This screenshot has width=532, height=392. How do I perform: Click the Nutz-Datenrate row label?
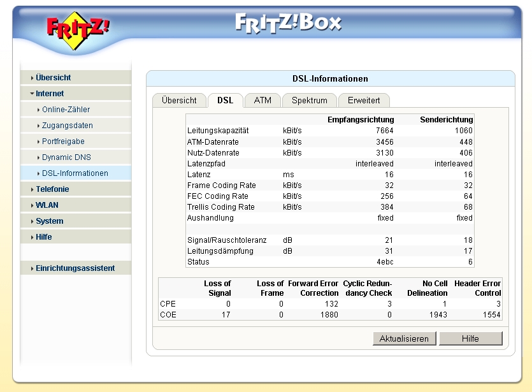click(x=213, y=153)
